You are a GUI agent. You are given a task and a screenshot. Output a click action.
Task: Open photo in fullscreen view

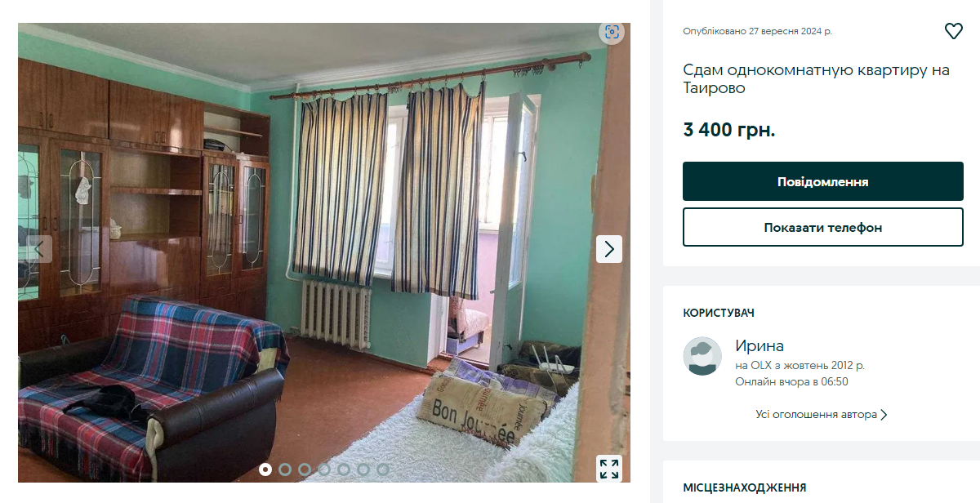tap(609, 469)
